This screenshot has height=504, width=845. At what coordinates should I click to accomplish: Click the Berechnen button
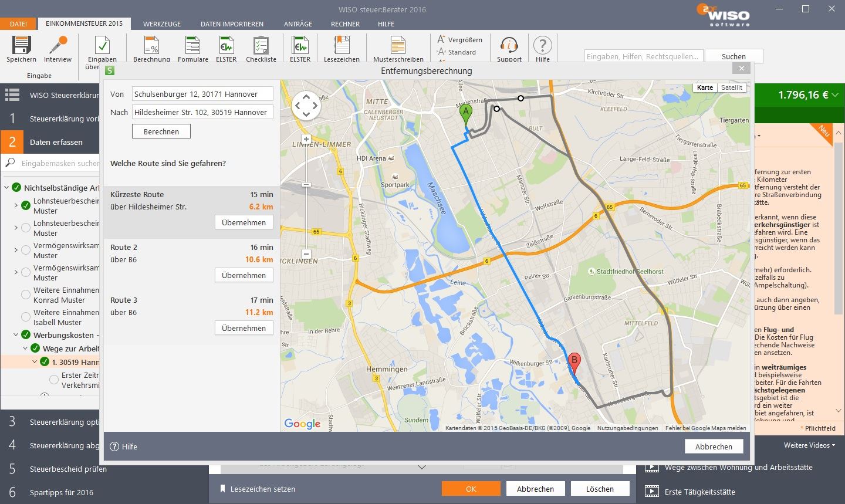(161, 131)
